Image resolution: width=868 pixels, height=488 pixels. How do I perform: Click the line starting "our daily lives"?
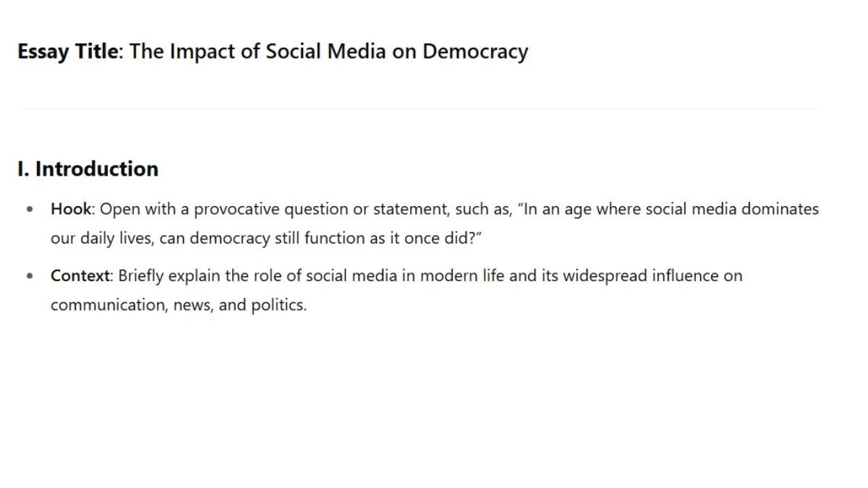tap(266, 239)
